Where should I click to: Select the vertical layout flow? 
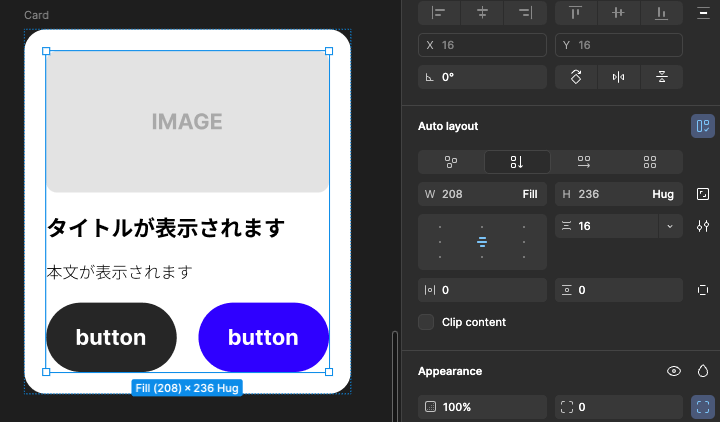(517, 162)
